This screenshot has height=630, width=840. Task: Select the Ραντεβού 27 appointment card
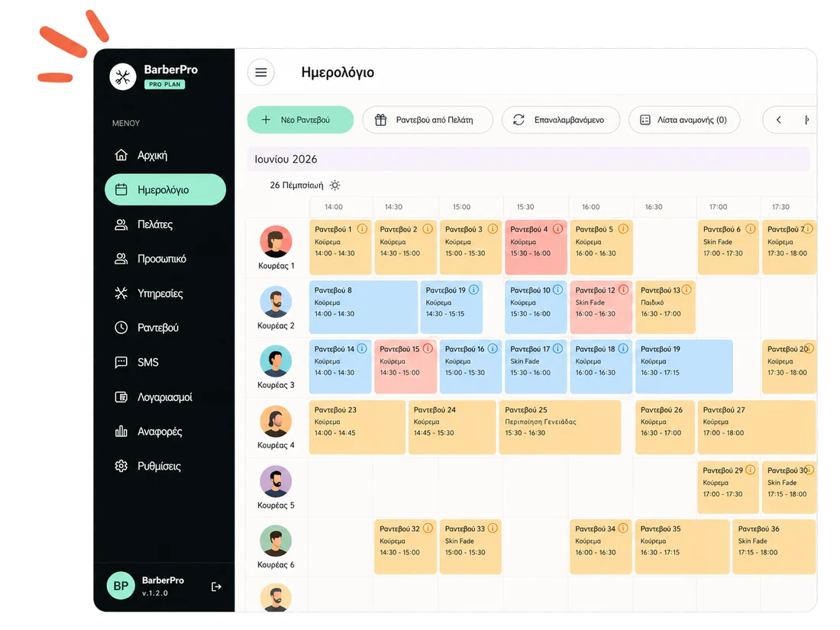point(757,427)
